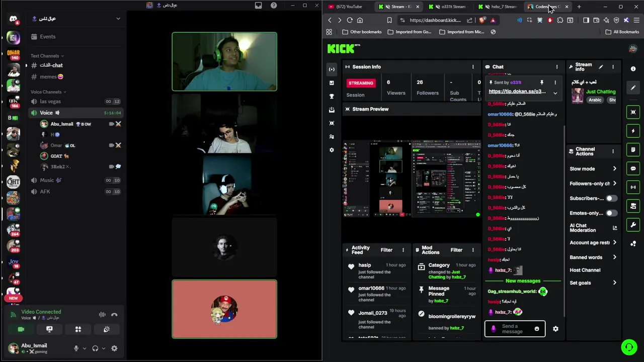Open a new browser tab
The image size is (644, 362).
pyautogui.click(x=579, y=7)
